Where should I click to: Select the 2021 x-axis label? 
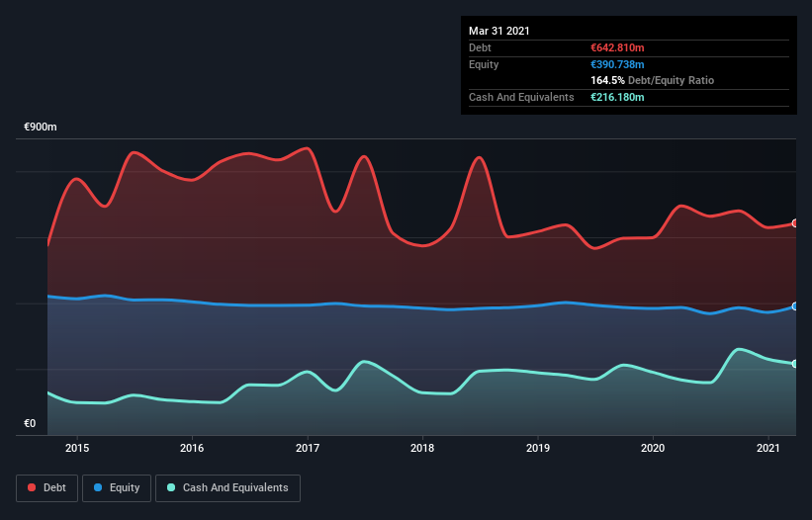point(768,448)
